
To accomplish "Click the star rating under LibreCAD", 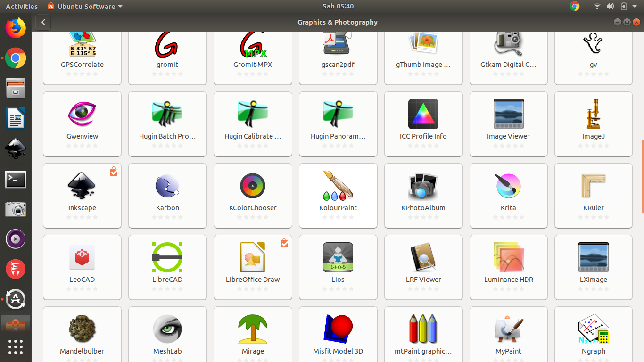I will coord(167,289).
